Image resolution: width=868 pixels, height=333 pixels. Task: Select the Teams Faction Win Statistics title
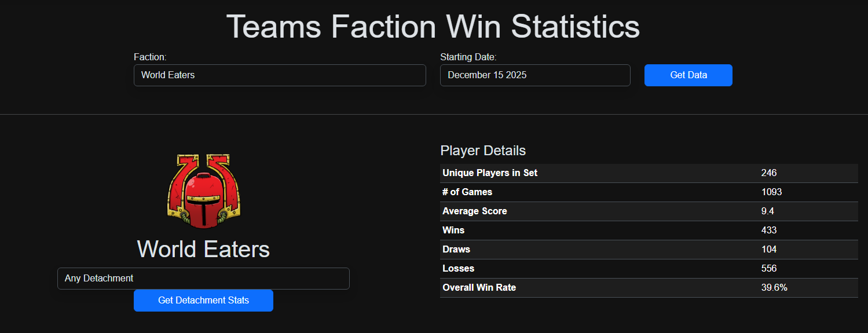click(433, 27)
